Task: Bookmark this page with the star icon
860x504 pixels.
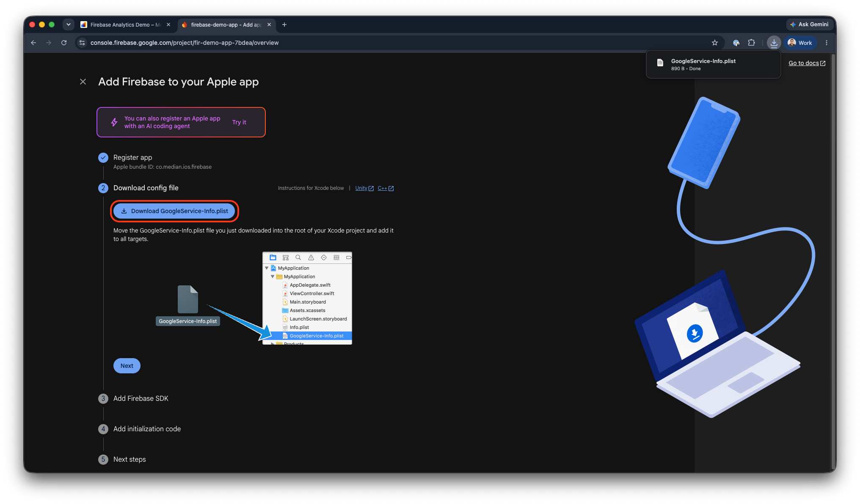Action: (715, 43)
